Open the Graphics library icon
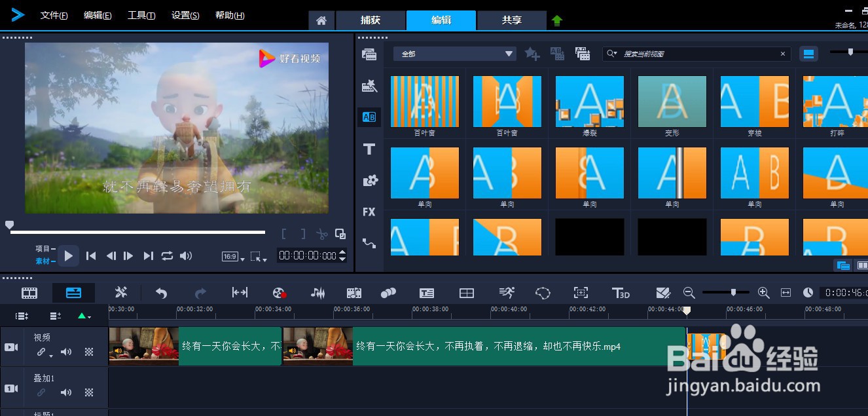The width and height of the screenshot is (868, 416). (x=369, y=180)
